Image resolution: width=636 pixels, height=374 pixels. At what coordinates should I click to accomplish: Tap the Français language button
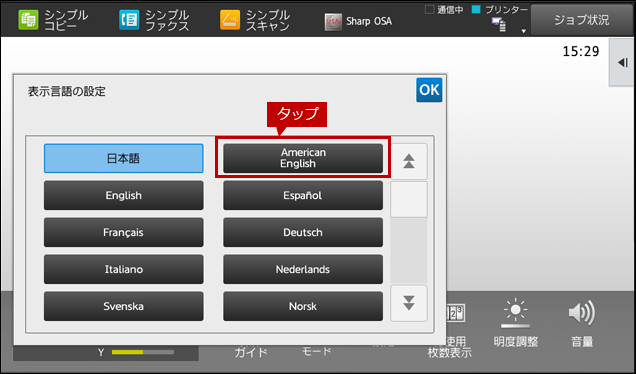pos(124,232)
